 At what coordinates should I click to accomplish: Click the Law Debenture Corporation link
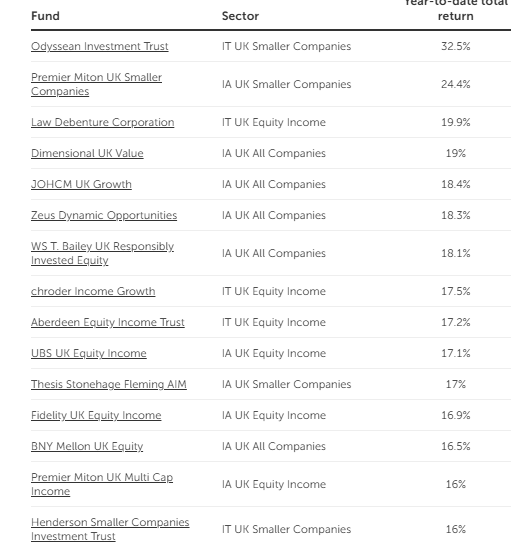click(x=102, y=122)
